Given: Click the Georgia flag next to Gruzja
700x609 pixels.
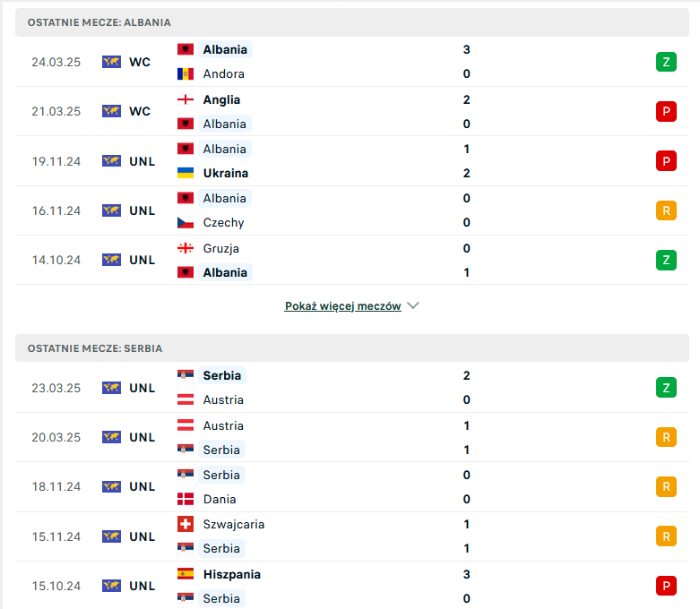Looking at the screenshot, I should tap(186, 248).
